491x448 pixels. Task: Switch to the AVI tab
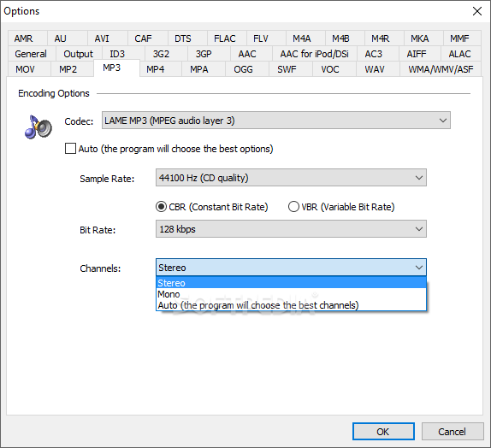tap(108, 38)
